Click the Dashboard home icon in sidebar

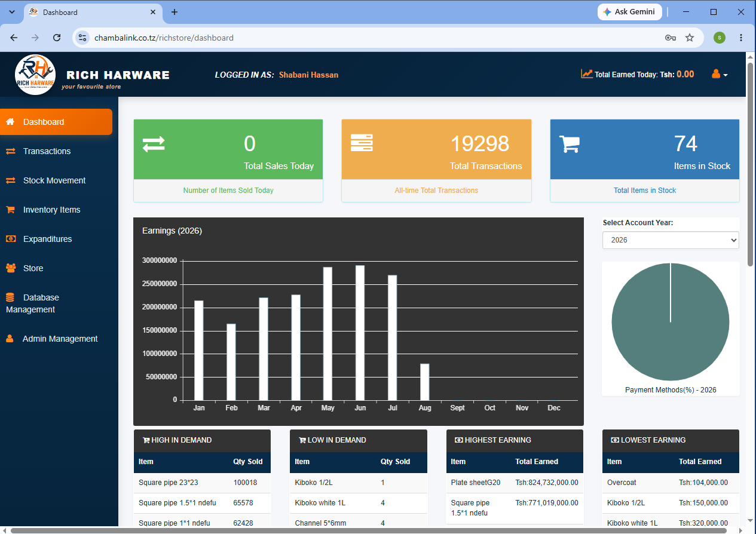point(10,122)
